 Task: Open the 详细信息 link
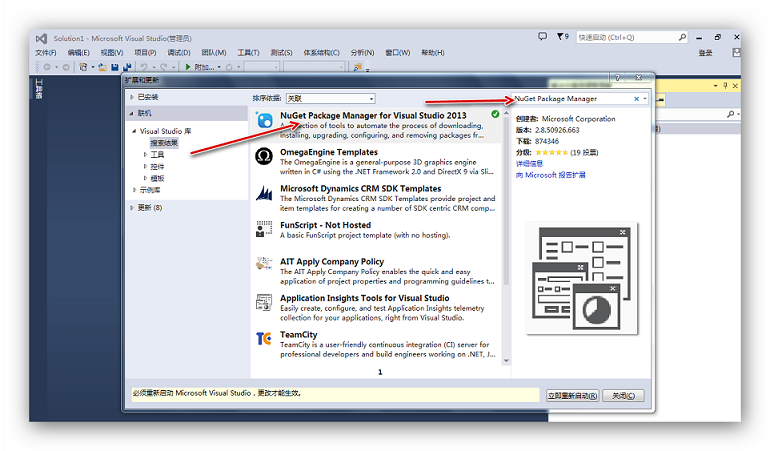pyautogui.click(x=529, y=164)
